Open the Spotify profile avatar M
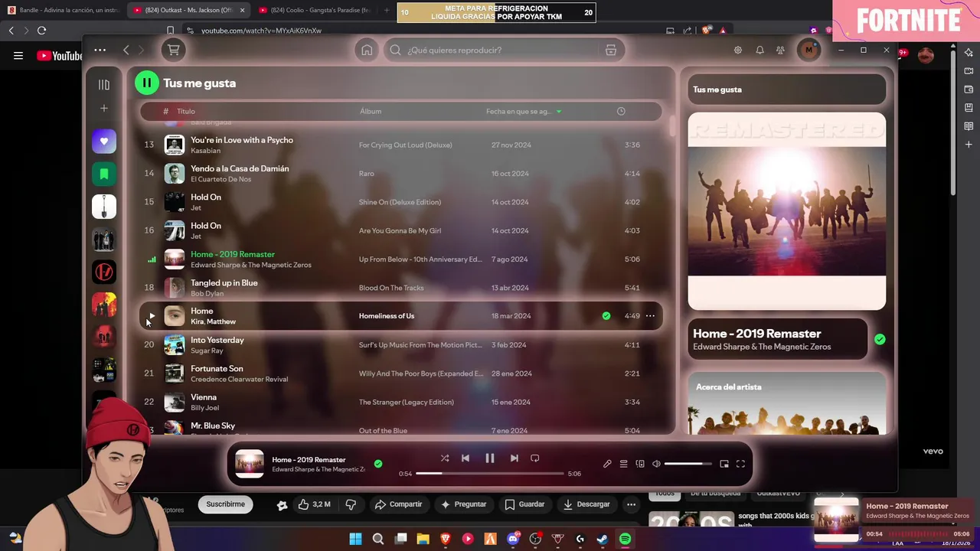The width and height of the screenshot is (980, 551). point(808,50)
